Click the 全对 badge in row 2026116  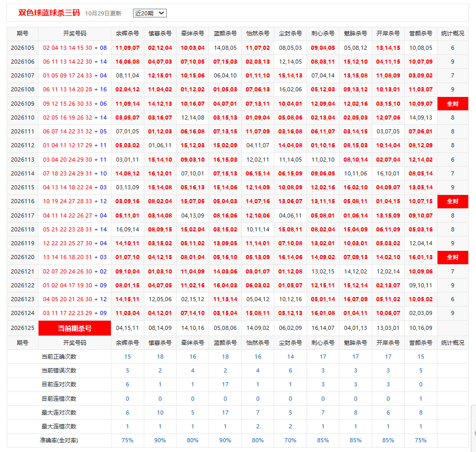452,201
